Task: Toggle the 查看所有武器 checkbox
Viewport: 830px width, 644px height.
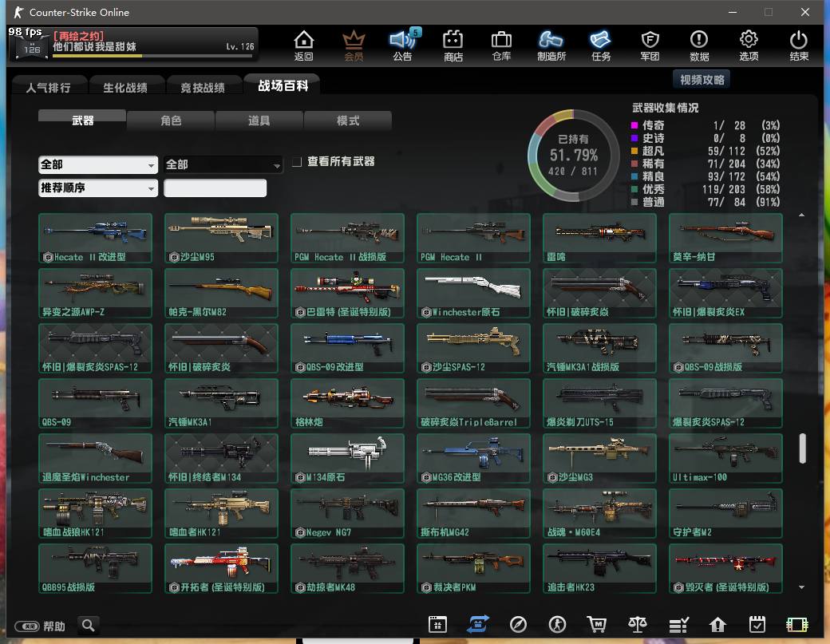Action: (297, 161)
